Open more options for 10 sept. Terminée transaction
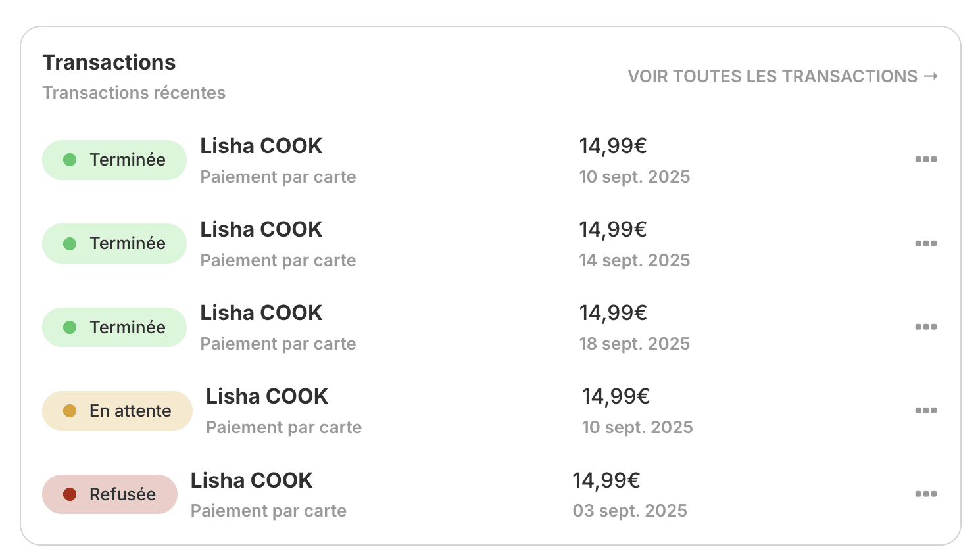The image size is (980, 560). click(x=925, y=160)
